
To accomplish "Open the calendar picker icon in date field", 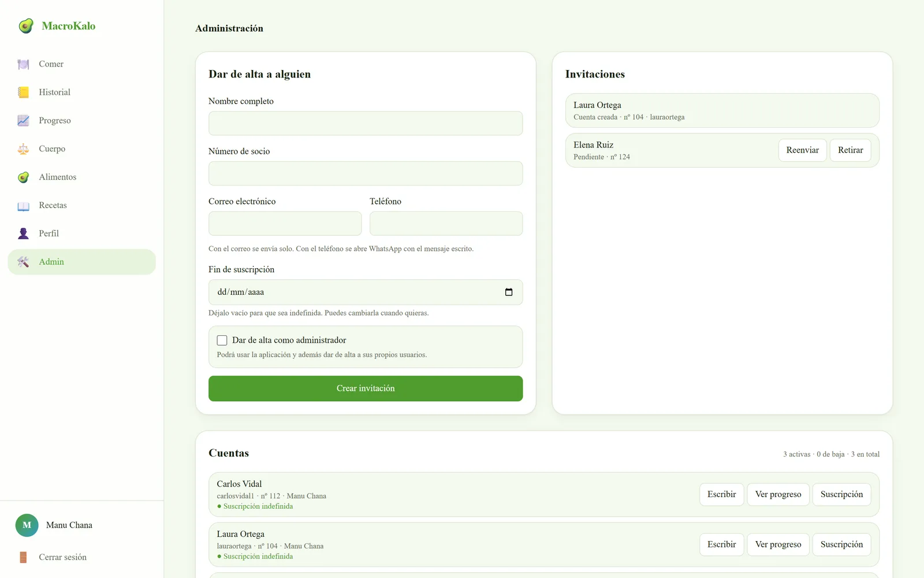I will pos(509,292).
